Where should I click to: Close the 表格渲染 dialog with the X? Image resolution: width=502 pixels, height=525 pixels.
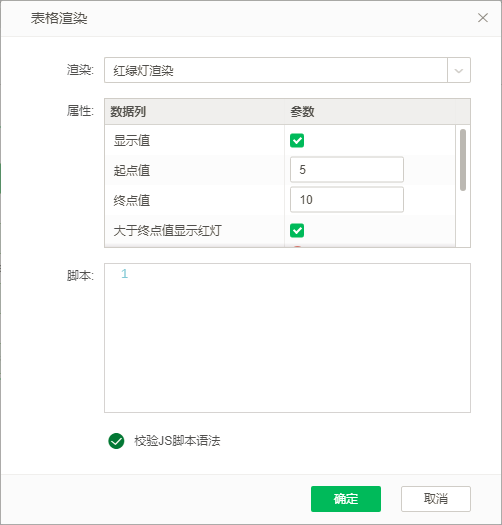(x=483, y=18)
